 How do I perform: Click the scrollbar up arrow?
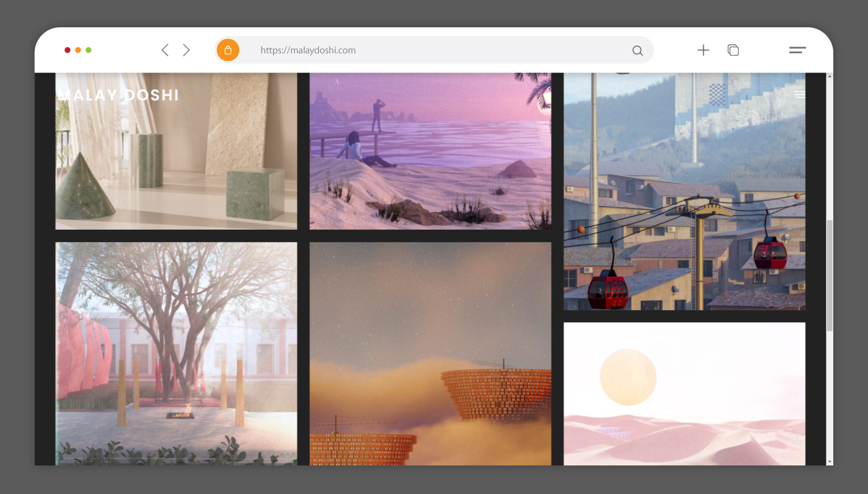(x=830, y=76)
